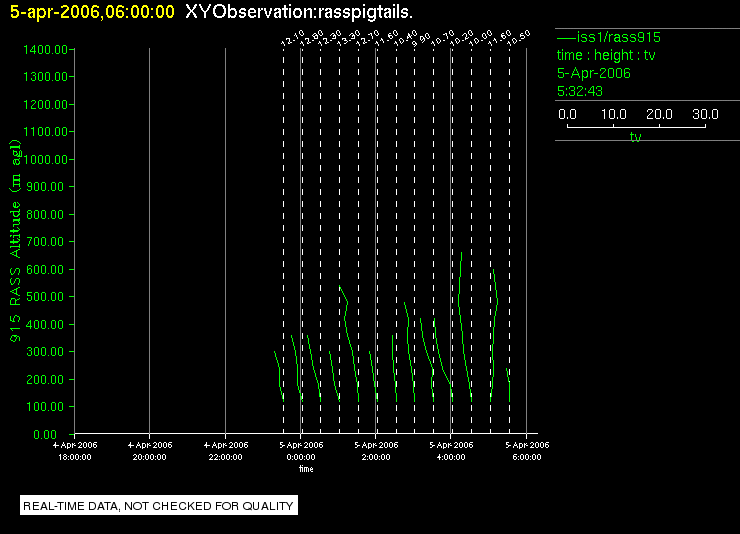
Task: Click the '800.00' y-axis tick label
Action: coord(45,215)
